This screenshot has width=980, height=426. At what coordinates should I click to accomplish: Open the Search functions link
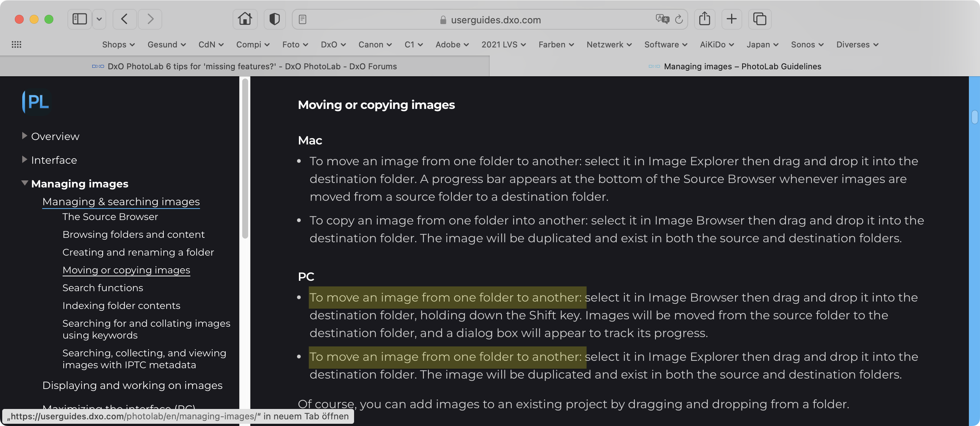click(x=103, y=288)
